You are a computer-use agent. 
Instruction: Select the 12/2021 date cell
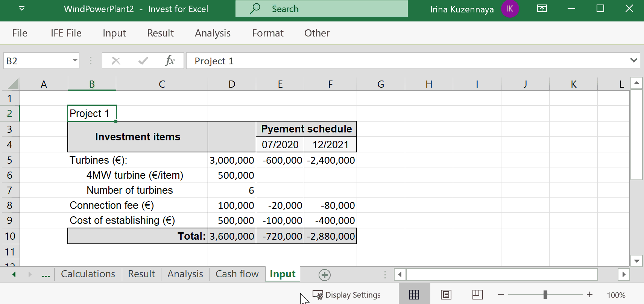point(330,144)
